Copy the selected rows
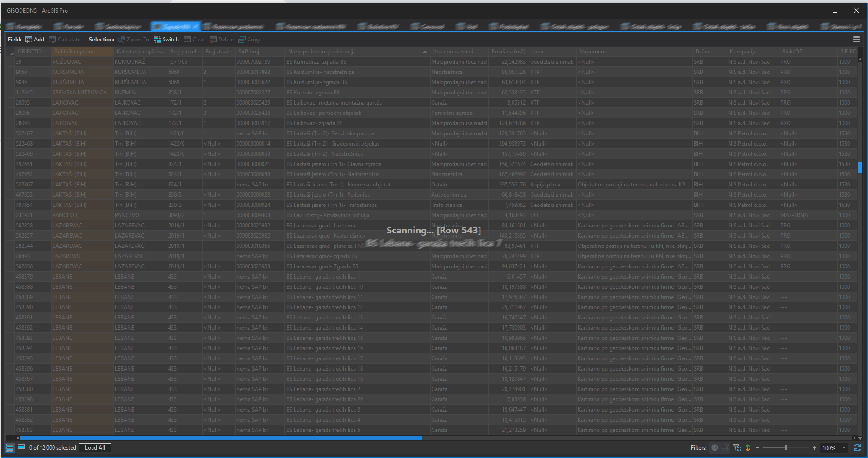868x458 pixels. [249, 40]
